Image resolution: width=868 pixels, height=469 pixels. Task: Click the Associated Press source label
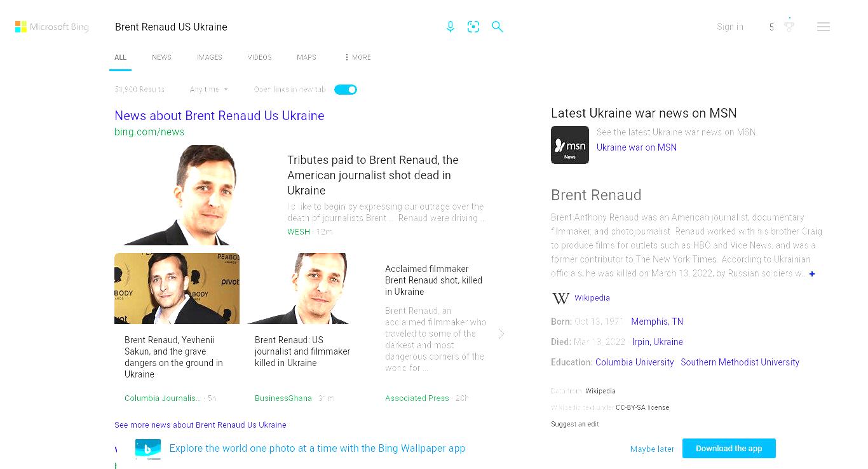tap(417, 398)
